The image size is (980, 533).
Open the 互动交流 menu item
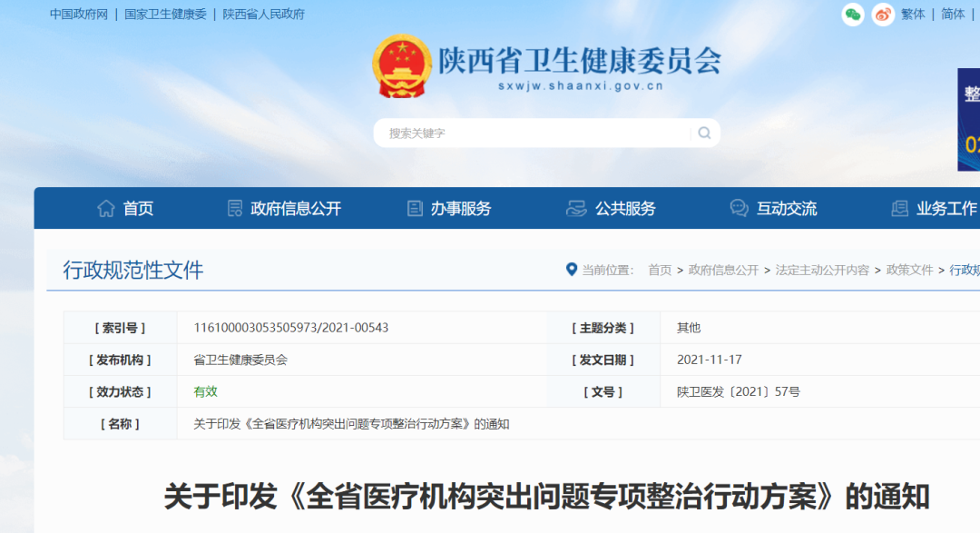[787, 209]
